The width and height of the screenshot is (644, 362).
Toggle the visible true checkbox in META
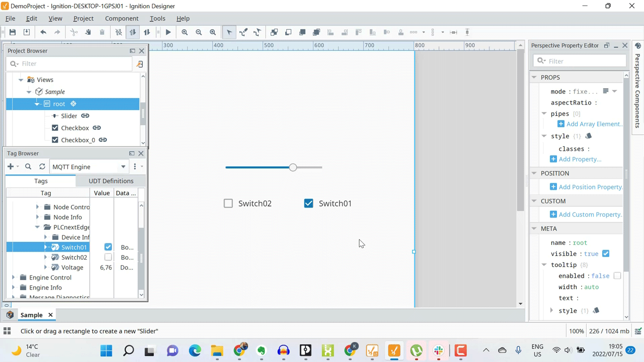[x=606, y=253]
